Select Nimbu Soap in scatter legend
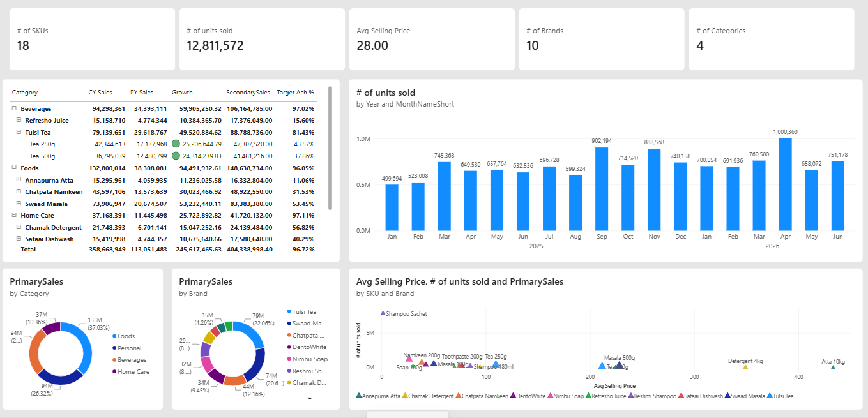868x418 pixels. (565, 396)
